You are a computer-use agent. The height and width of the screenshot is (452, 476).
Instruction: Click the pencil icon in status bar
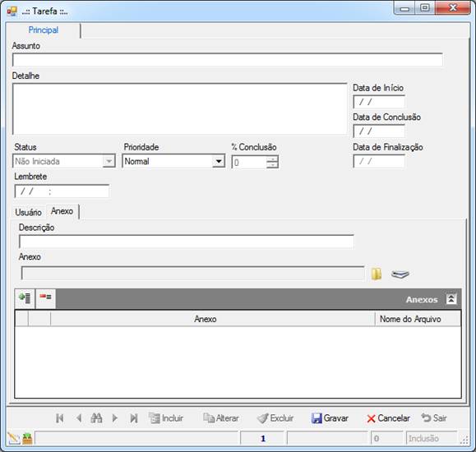point(13,438)
